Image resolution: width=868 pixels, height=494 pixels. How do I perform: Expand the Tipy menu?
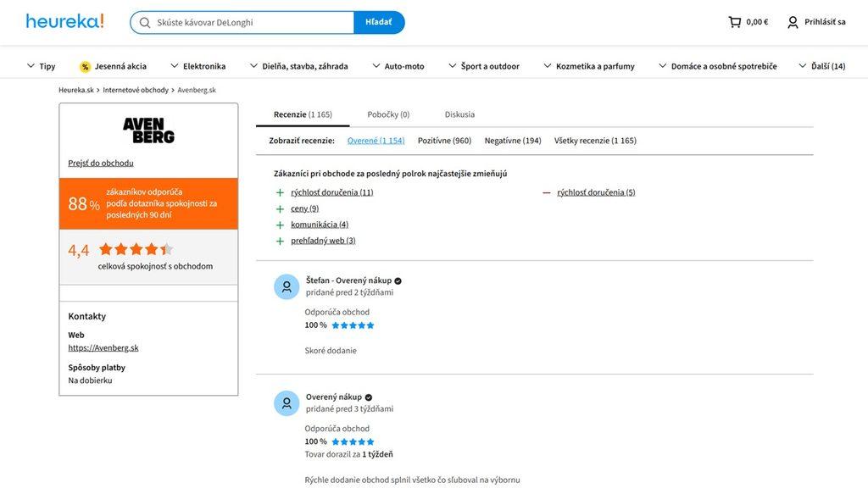point(41,66)
